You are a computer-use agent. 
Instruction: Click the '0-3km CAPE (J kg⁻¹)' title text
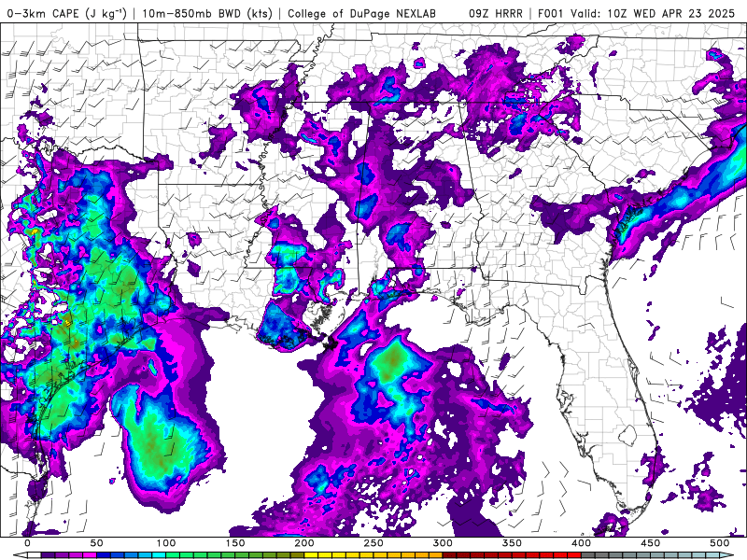pos(67,13)
